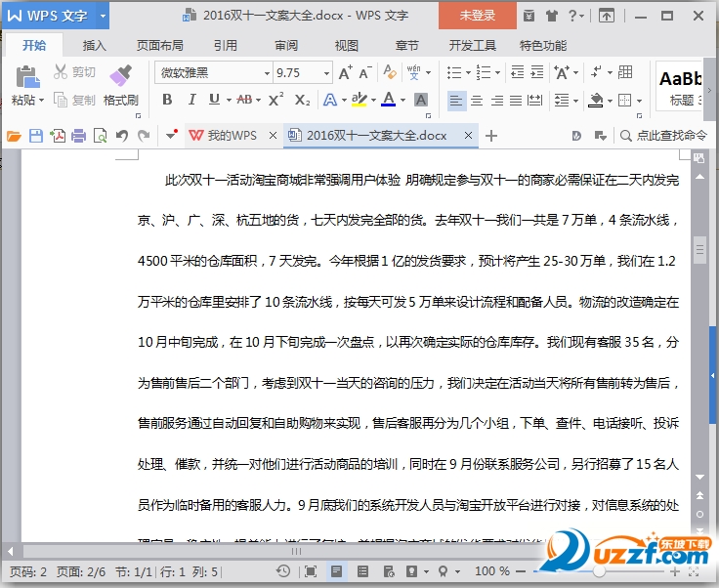
Task: Expand numbered list style dropdown
Action: point(498,72)
